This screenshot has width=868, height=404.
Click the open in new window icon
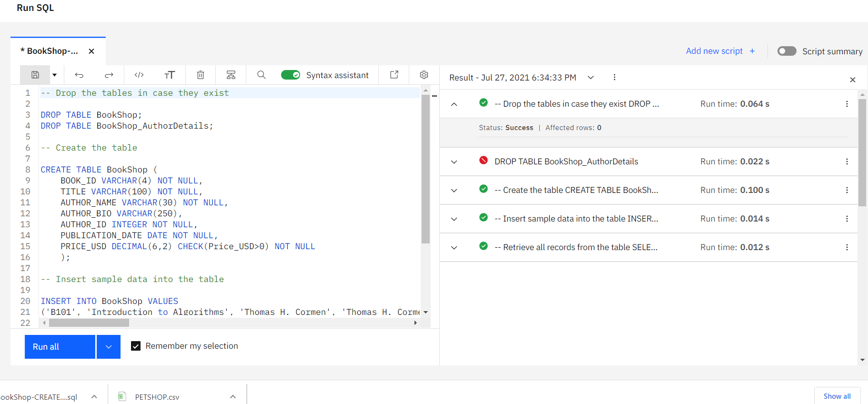tap(394, 75)
